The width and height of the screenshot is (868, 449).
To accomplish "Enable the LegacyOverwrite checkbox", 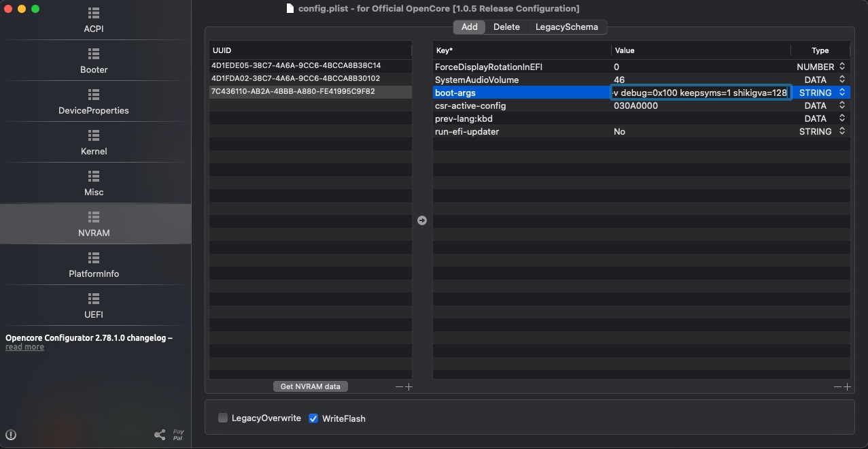I will click(223, 418).
